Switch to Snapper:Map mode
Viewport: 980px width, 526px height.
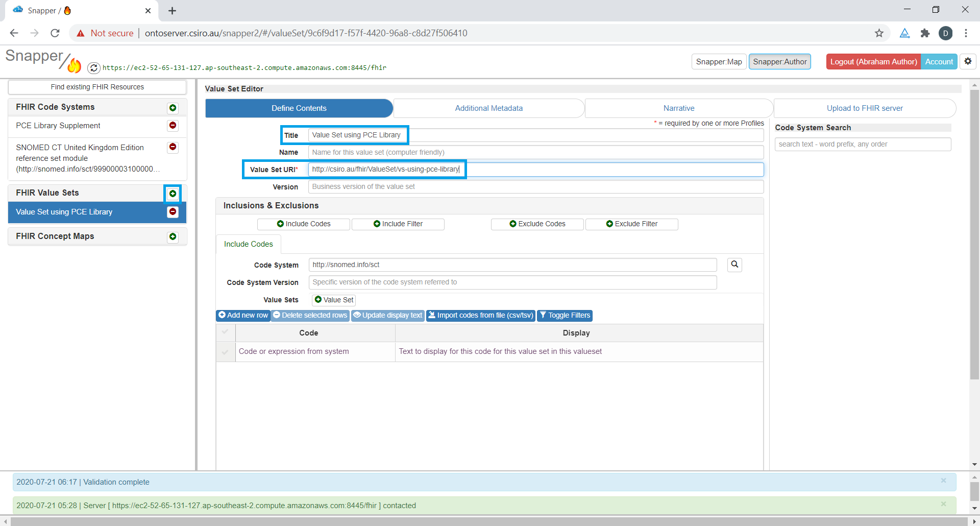tap(719, 62)
